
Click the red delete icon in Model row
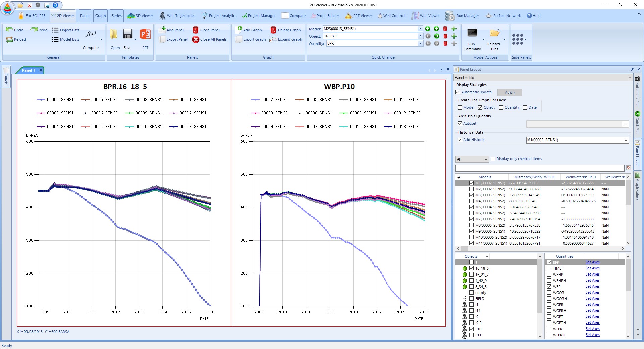(x=445, y=29)
